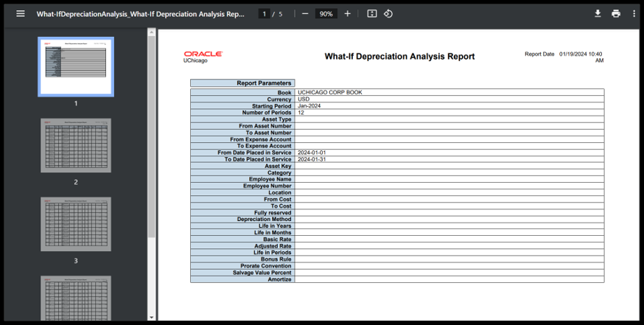This screenshot has height=325, width=644.
Task: Click the zoom in plus icon
Action: pyautogui.click(x=348, y=14)
